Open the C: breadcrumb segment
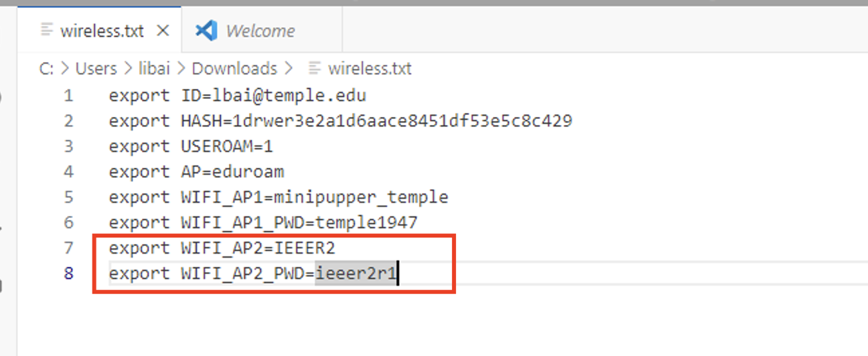868x356 pixels. pyautogui.click(x=46, y=68)
